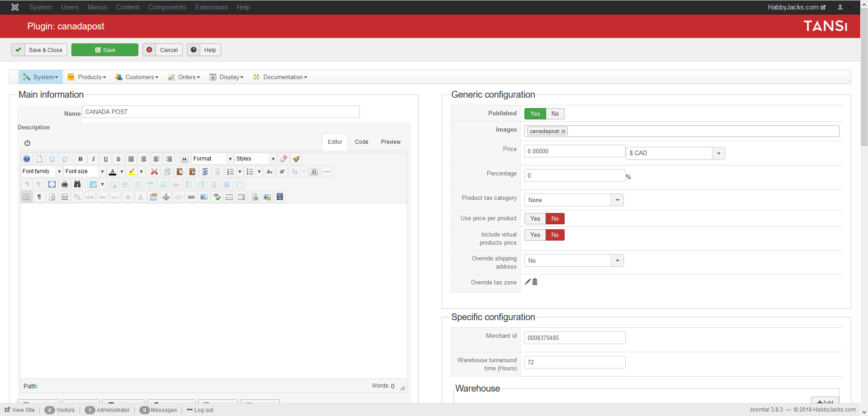Click the eraser remove formatting icon
The width and height of the screenshot is (868, 416).
[x=283, y=159]
